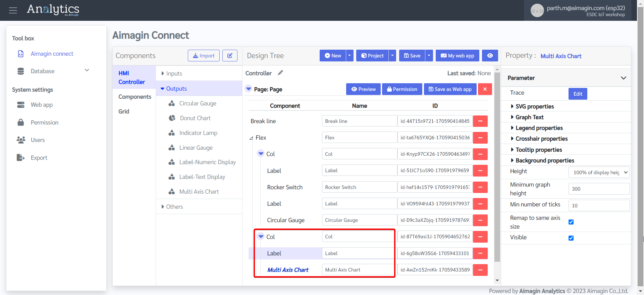Open the Save button dropdown arrow
This screenshot has width=644, height=295.
[429, 56]
